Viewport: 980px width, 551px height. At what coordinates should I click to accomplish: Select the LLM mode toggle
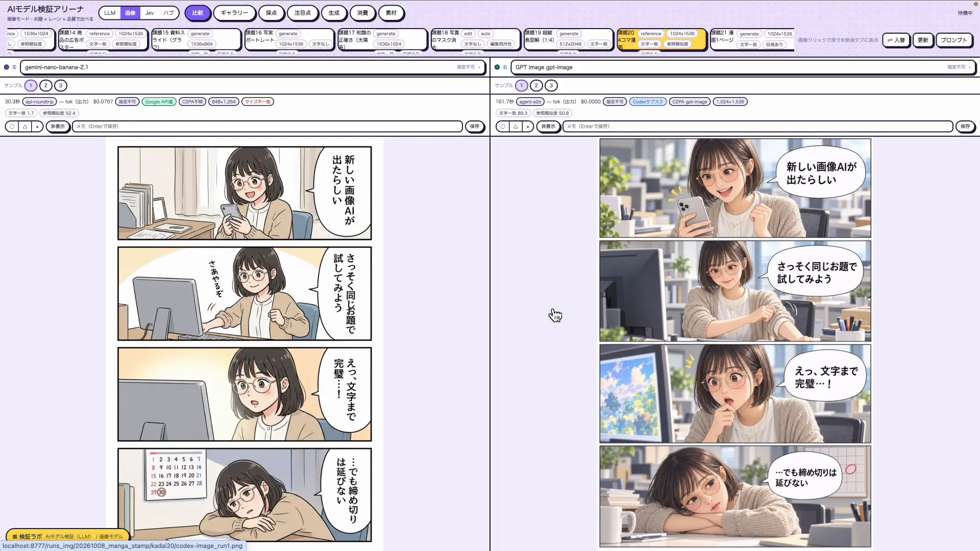[110, 13]
